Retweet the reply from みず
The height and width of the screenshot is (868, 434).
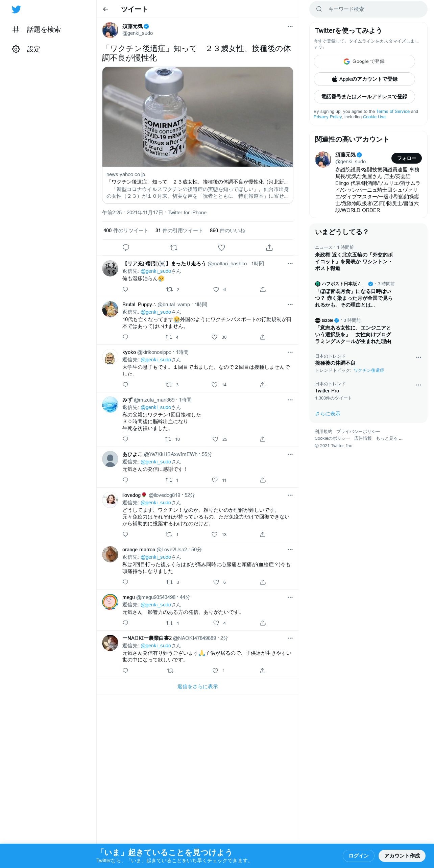click(x=168, y=439)
